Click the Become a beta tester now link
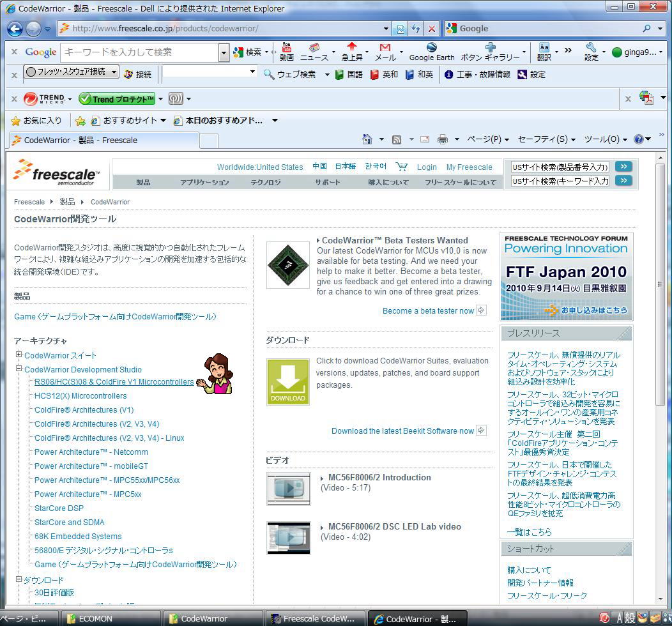Viewport: 672px width, 626px height. click(428, 311)
